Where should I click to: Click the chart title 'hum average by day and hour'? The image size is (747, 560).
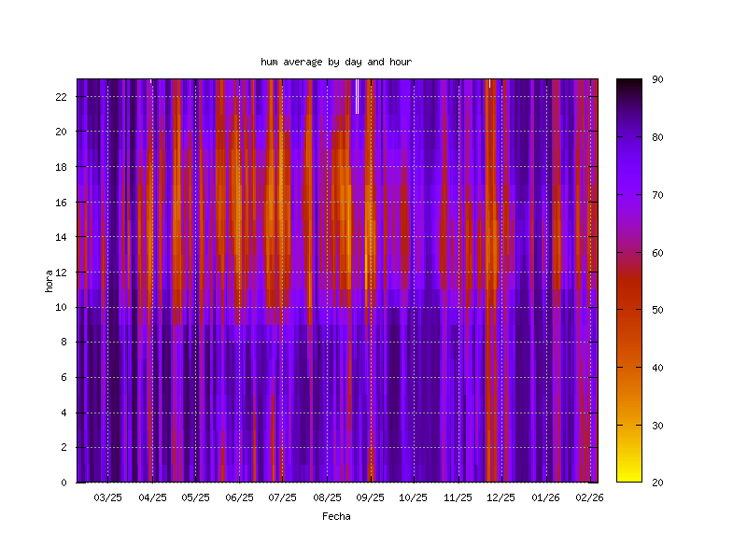(x=336, y=62)
